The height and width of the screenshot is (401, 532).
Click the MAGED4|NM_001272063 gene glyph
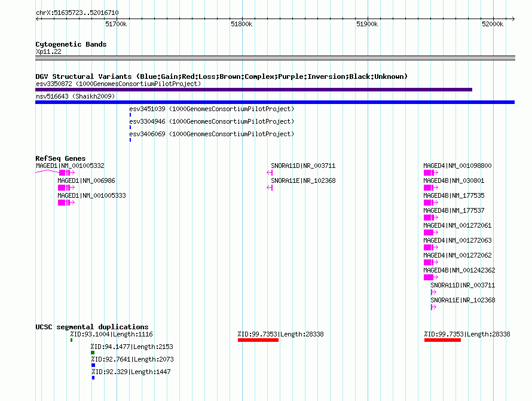[431, 247]
